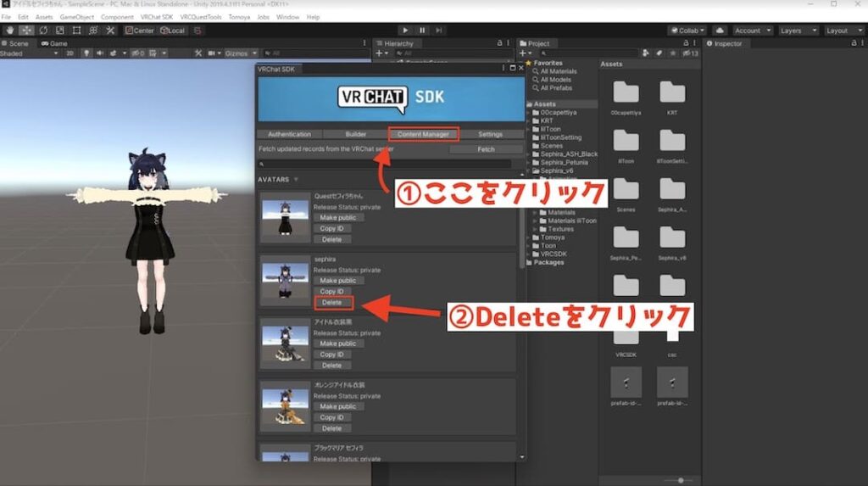Toggle grid snapping icon in toolbar
Screen dimensions: 868x486
point(198,31)
